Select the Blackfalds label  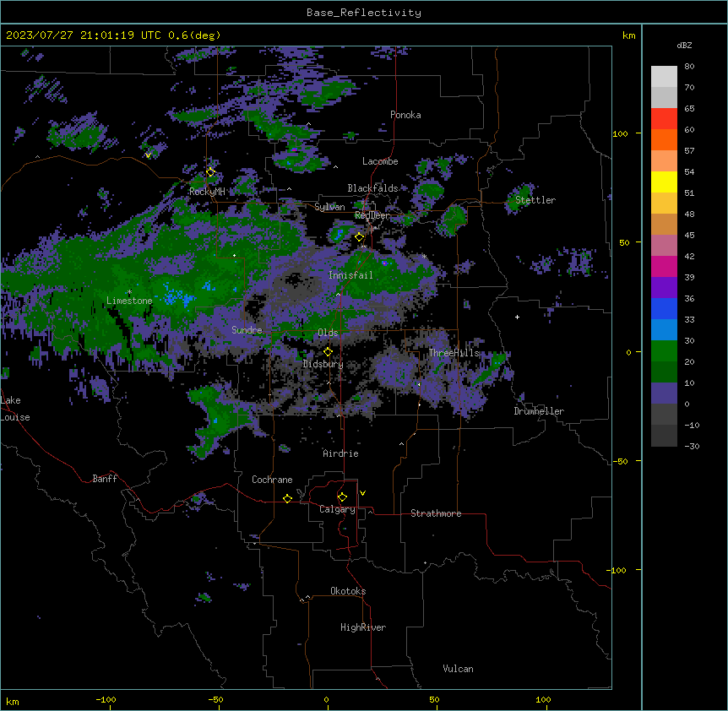coord(372,188)
